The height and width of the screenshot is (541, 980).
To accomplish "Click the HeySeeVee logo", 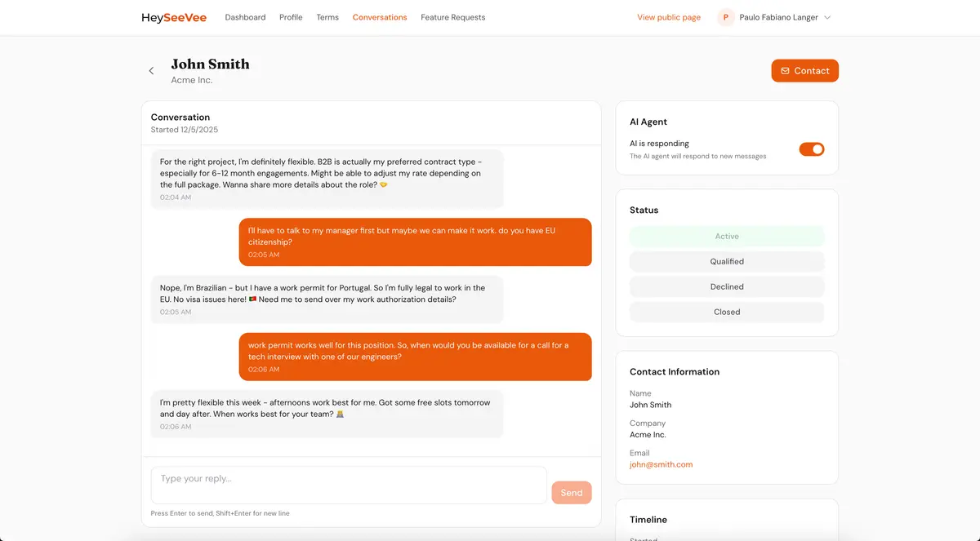I will pyautogui.click(x=173, y=16).
